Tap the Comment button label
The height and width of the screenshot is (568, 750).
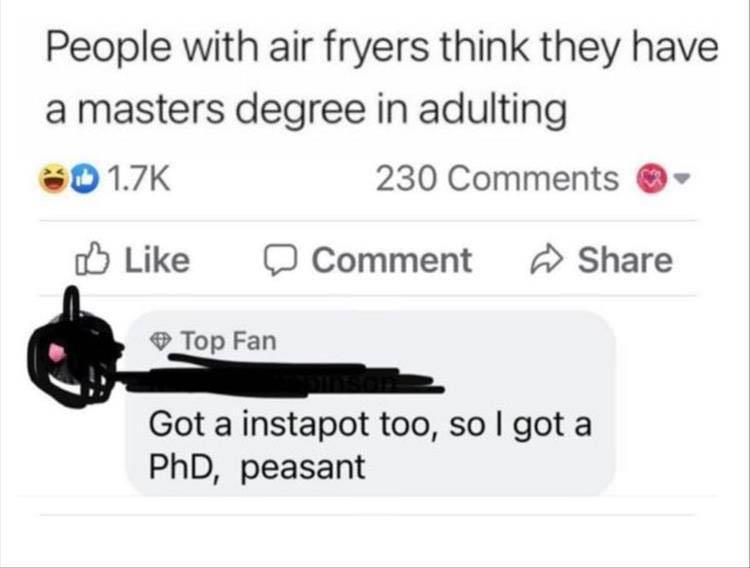[392, 260]
